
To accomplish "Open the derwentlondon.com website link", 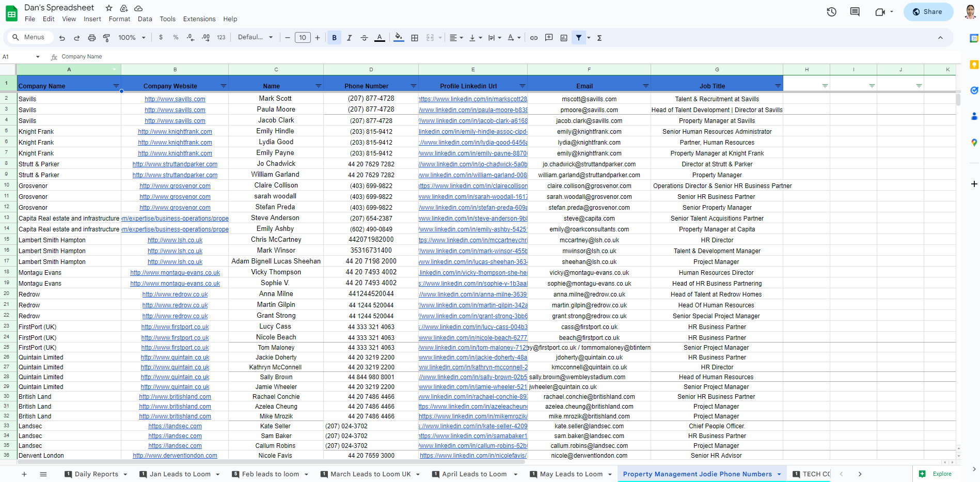I will 175,456.
